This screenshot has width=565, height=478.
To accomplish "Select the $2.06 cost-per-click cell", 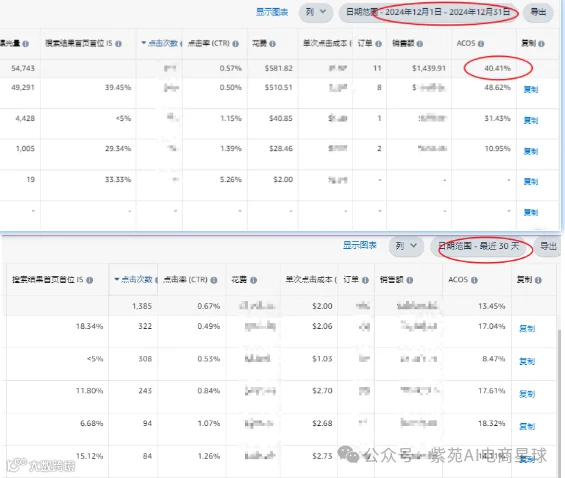I will click(x=322, y=326).
